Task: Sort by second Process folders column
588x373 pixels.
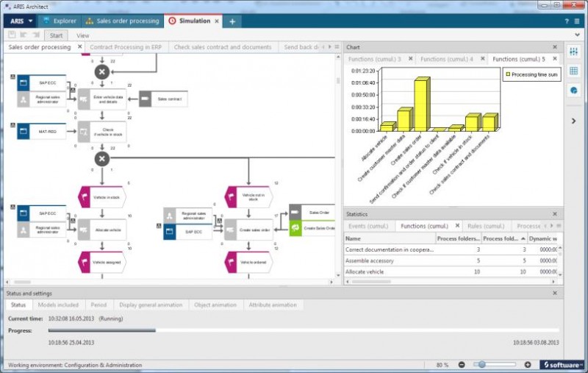Action: point(502,238)
